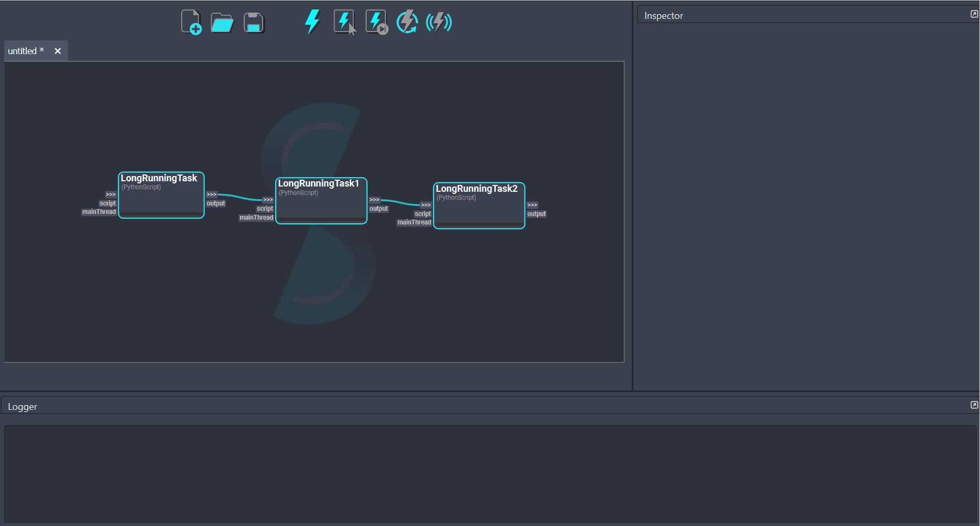
Task: Pop out the Logger panel
Action: click(974, 405)
